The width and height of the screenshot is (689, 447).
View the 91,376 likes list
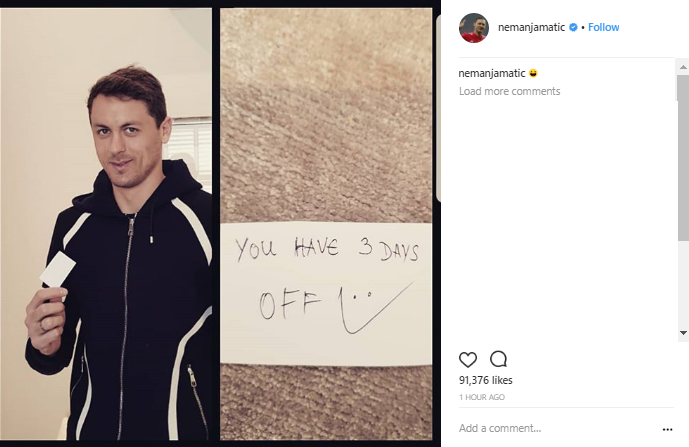pos(486,380)
